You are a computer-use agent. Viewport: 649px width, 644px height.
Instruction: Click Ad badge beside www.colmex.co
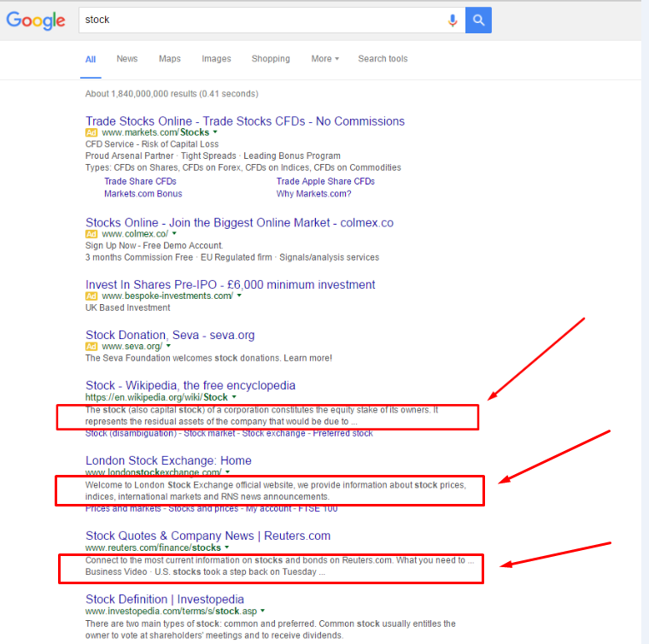(x=91, y=234)
